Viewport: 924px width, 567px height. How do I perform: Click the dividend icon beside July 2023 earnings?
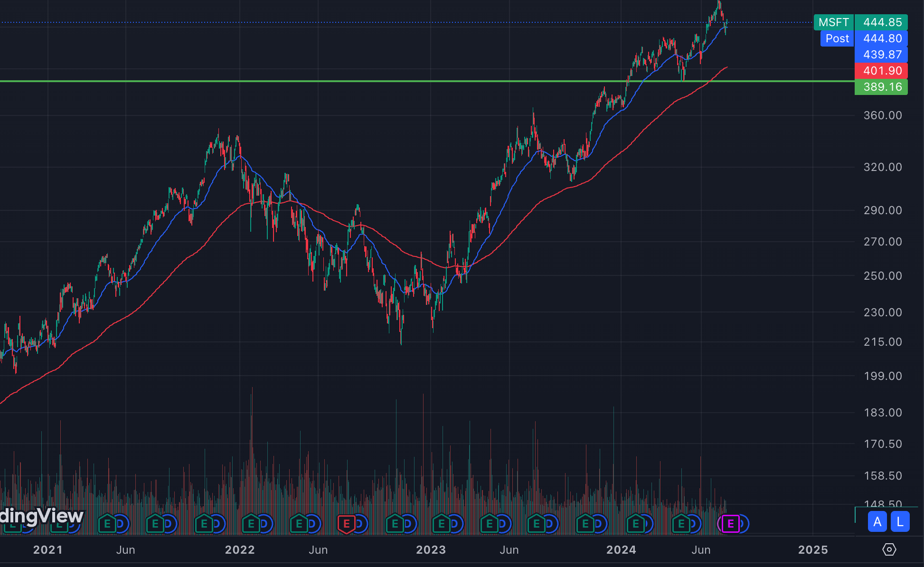coord(550,524)
